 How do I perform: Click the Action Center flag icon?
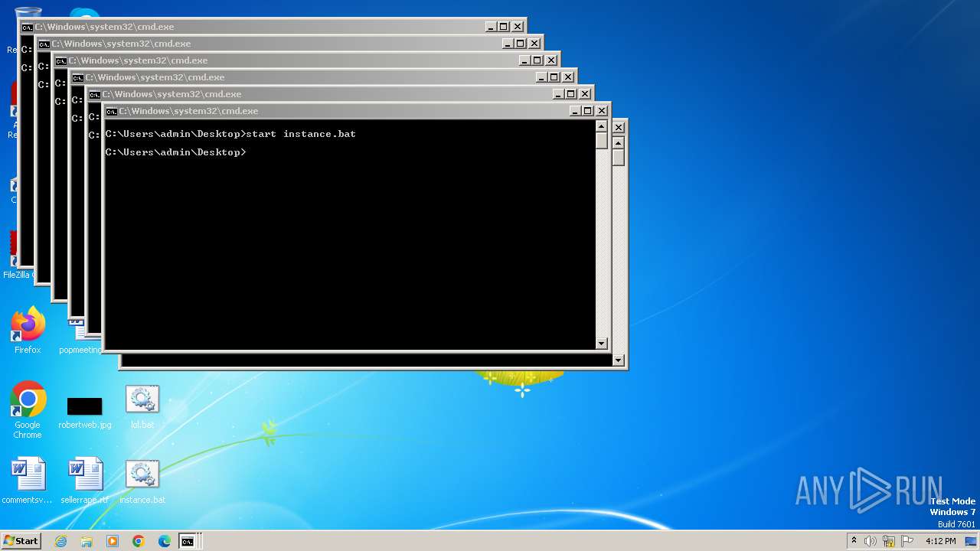click(907, 541)
